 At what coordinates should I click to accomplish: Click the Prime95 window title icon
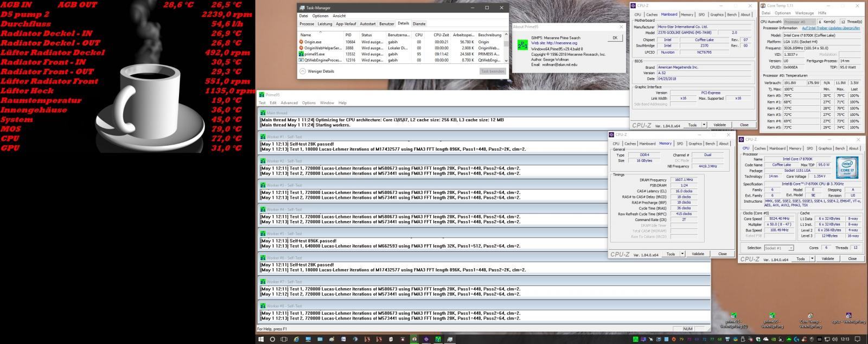(x=261, y=95)
